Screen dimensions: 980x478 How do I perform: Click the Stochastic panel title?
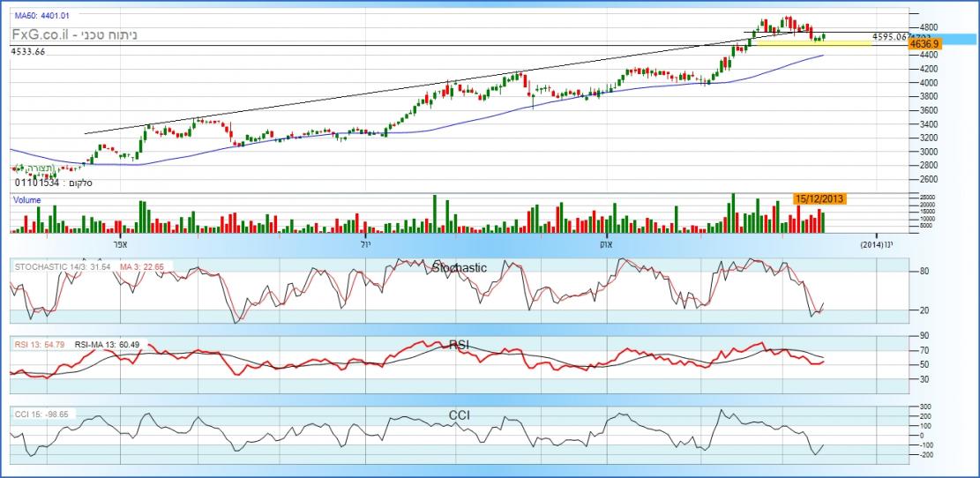tap(457, 267)
